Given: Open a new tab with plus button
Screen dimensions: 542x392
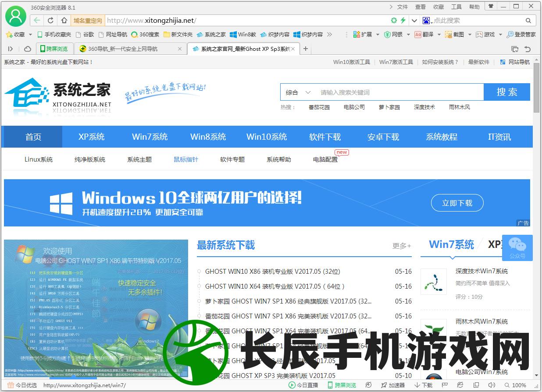Looking at the screenshot, I should point(306,49).
